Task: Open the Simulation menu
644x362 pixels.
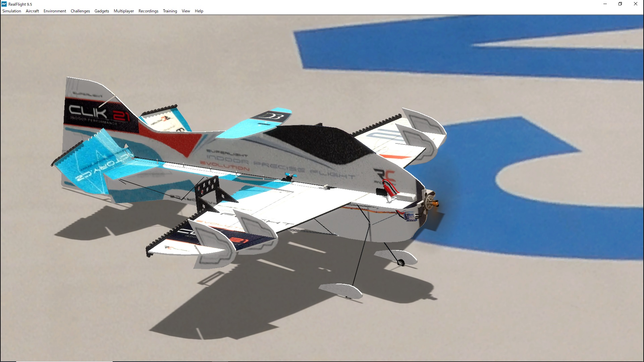Action: tap(12, 11)
